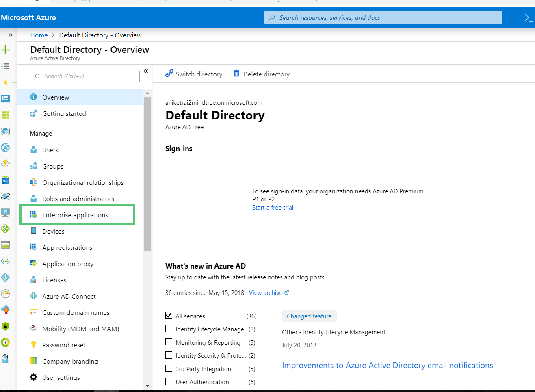The width and height of the screenshot is (535, 392).
Task: Open Enterprise applications menu item
Action: 75,215
